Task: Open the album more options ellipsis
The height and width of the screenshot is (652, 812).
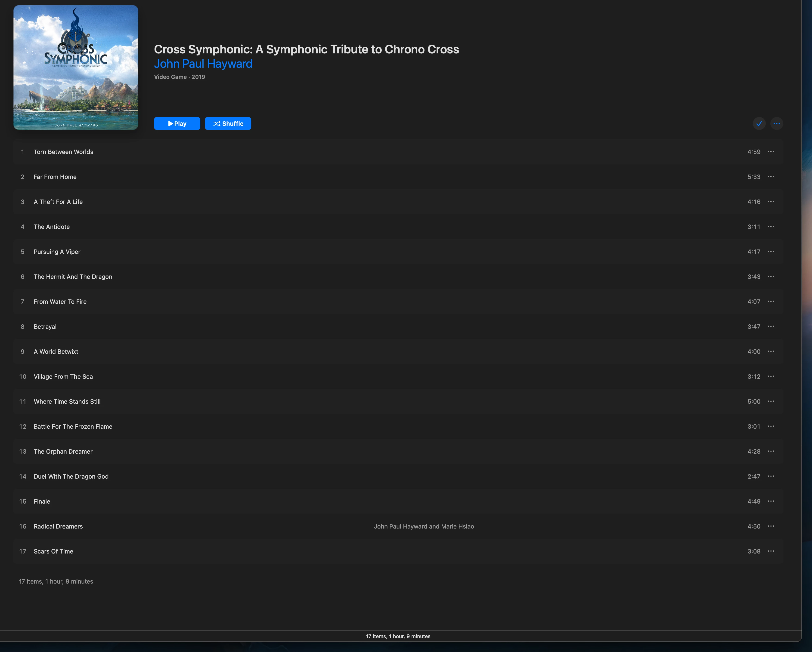Action: point(777,123)
